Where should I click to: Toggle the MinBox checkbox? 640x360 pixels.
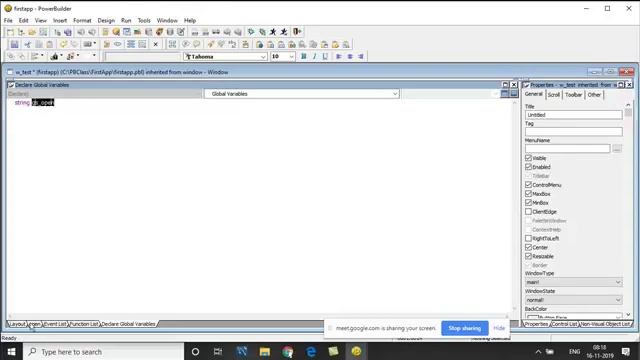[x=529, y=203]
